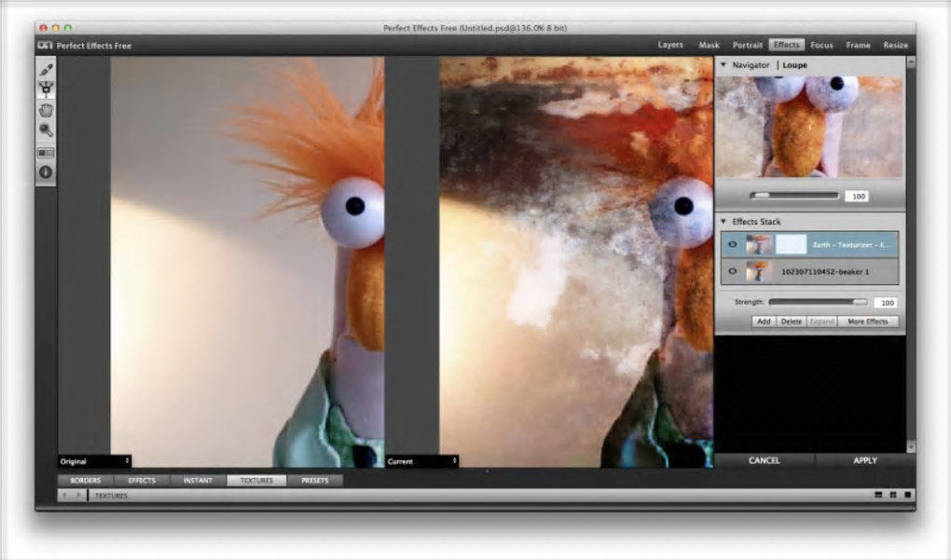951x560 pixels.
Task: Click the right panel scroll-down arrow
Action: click(x=910, y=446)
